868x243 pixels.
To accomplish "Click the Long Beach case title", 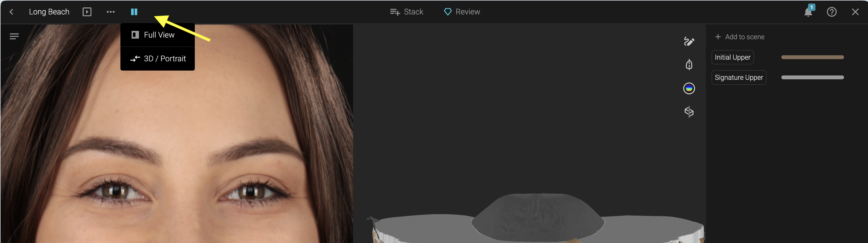I will [49, 12].
